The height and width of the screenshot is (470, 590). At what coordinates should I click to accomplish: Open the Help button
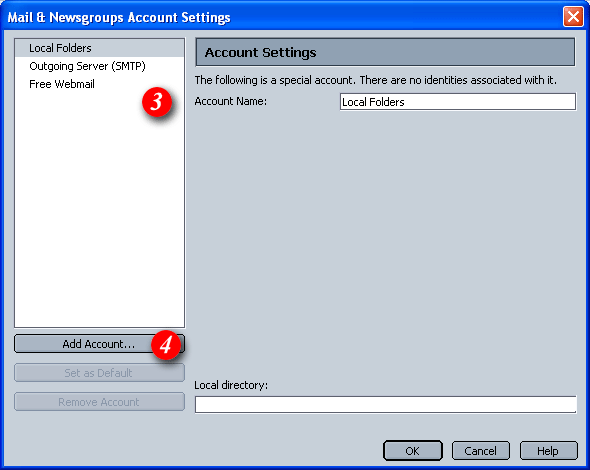[x=548, y=451]
